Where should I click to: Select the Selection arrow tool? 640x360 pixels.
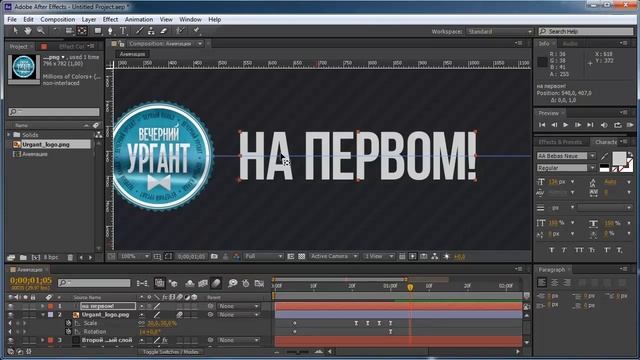pyautogui.click(x=16, y=31)
